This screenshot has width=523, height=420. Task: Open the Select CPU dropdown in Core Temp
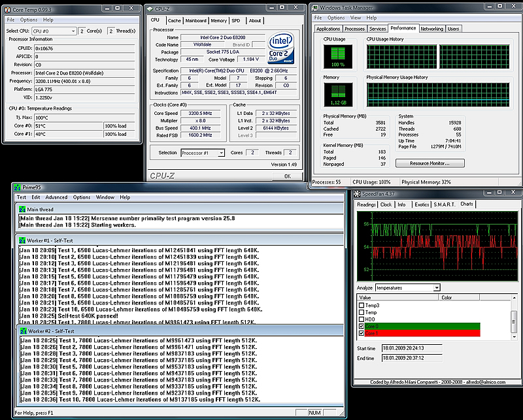[54, 31]
